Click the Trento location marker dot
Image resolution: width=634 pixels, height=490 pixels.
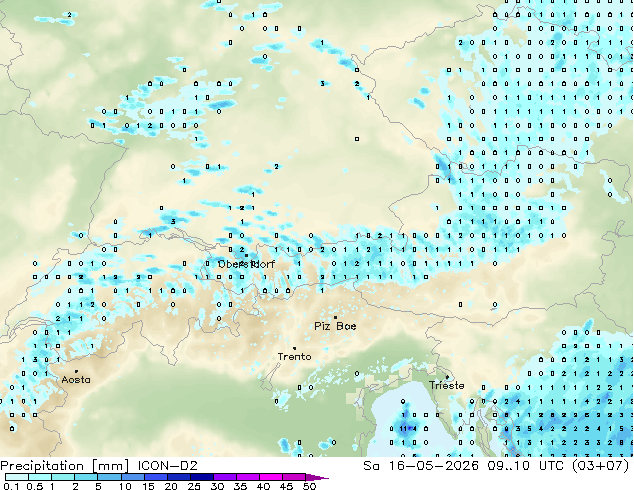[x=294, y=348]
